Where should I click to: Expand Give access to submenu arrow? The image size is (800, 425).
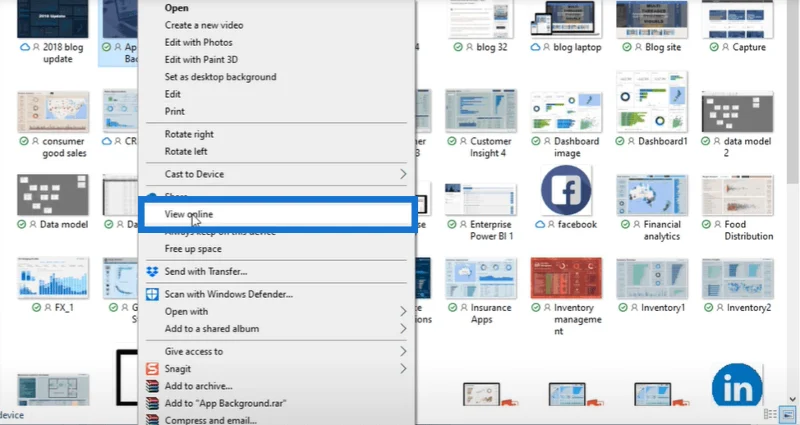tap(403, 352)
